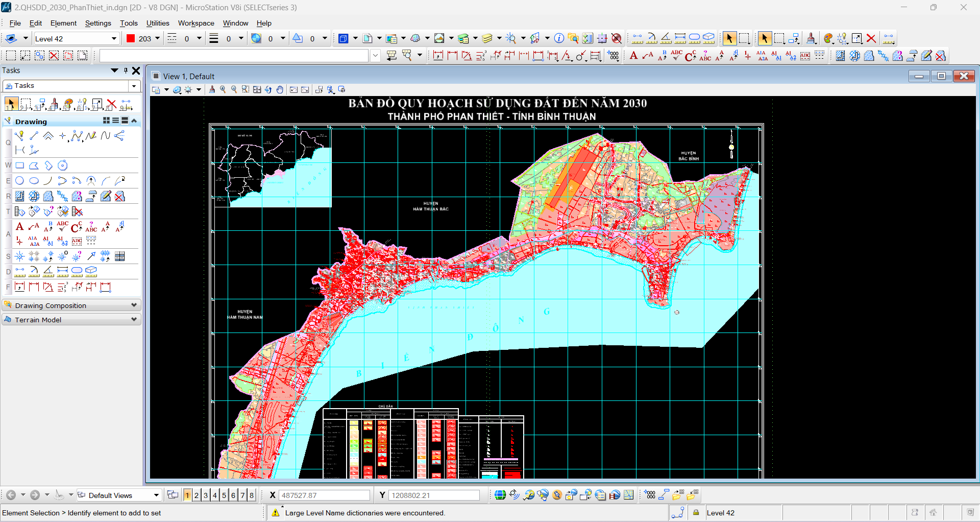Toggle view window 5 button
Image resolution: width=980 pixels, height=522 pixels.
point(224,495)
